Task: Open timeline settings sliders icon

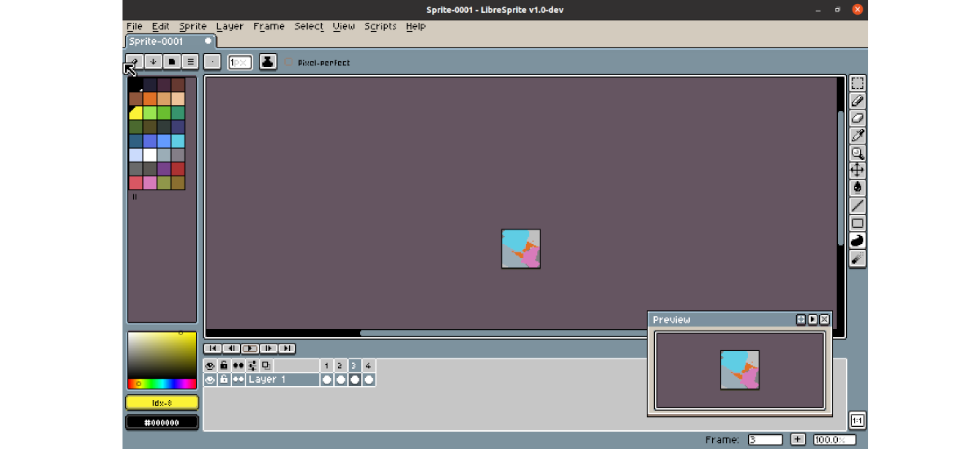Action: click(x=252, y=366)
